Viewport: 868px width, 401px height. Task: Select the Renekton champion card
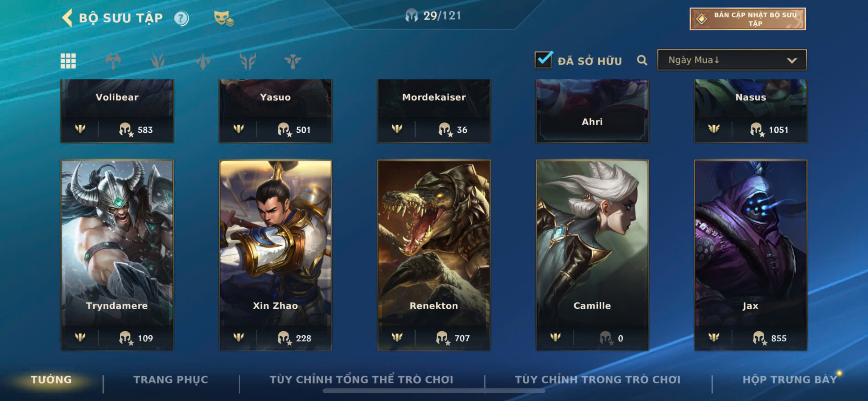click(x=434, y=255)
